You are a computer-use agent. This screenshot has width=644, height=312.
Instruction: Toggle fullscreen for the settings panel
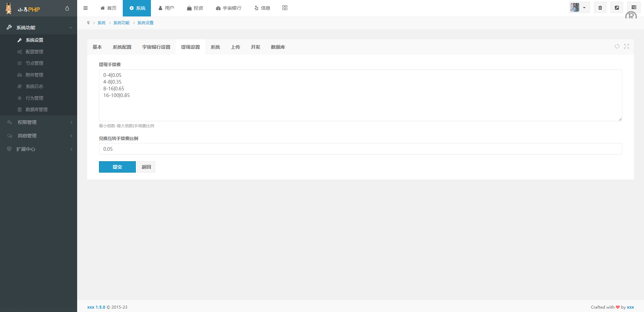pyautogui.click(x=627, y=46)
